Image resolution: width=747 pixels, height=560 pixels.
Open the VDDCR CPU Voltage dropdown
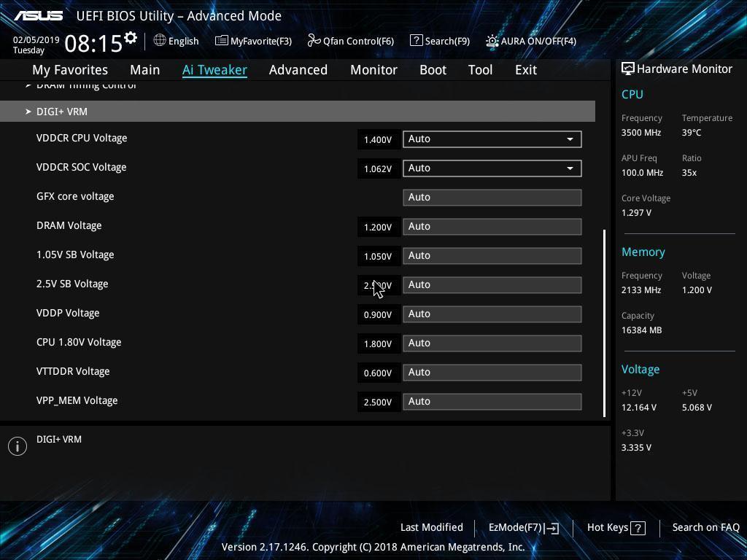click(x=492, y=139)
